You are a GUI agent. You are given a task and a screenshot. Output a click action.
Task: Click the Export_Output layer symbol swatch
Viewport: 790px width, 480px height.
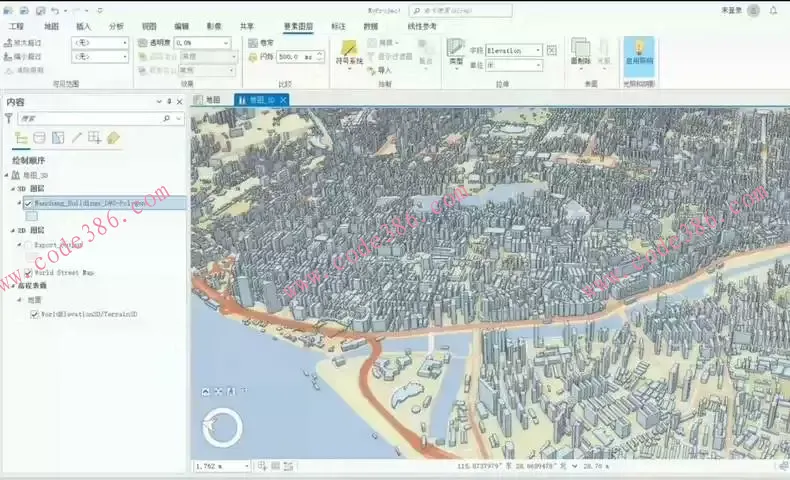32,257
